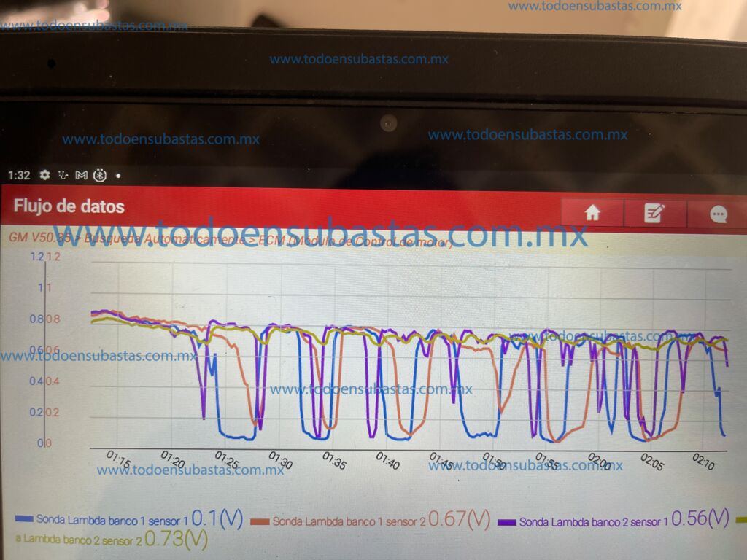Image resolution: width=747 pixels, height=560 pixels.
Task: Tap the 1:32 clock in status bar
Action: [x=19, y=175]
